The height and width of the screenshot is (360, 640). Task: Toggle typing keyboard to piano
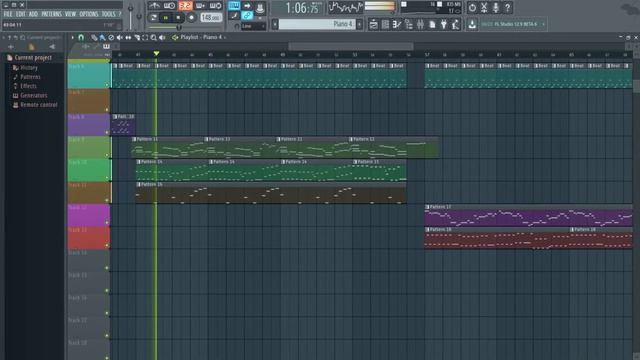pos(234,5)
